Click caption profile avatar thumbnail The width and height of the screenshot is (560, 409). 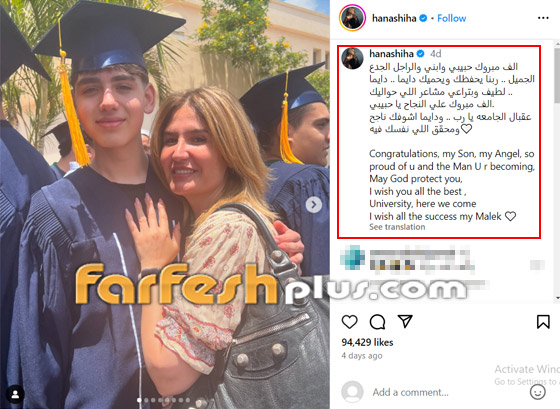pos(352,58)
